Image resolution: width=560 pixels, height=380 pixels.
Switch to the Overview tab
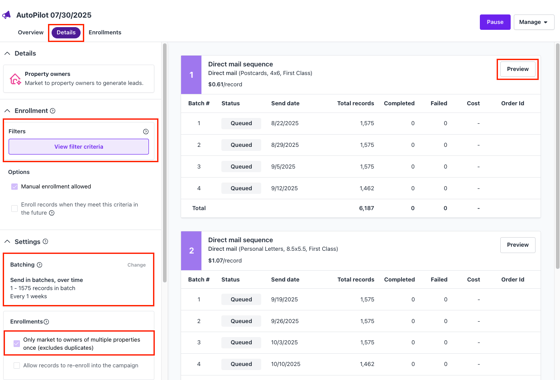pyautogui.click(x=31, y=32)
